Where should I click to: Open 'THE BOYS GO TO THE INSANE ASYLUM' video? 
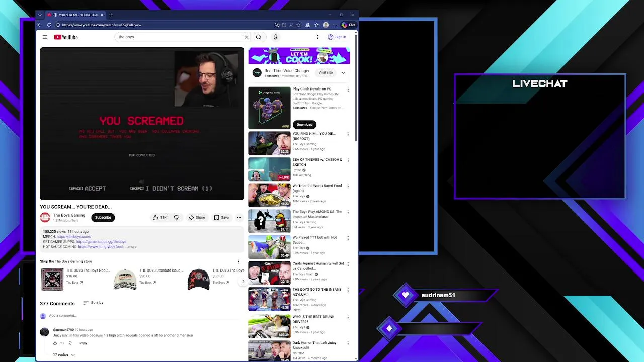pos(269,299)
